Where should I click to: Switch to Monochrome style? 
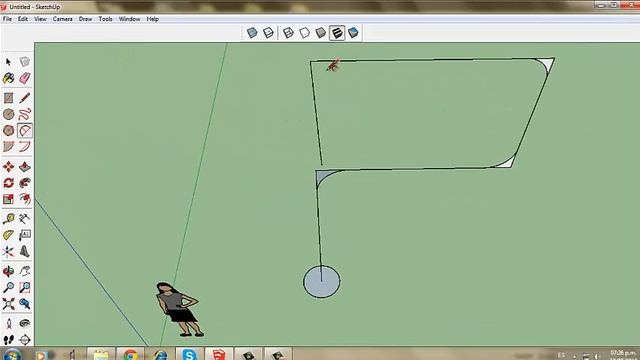point(353,33)
